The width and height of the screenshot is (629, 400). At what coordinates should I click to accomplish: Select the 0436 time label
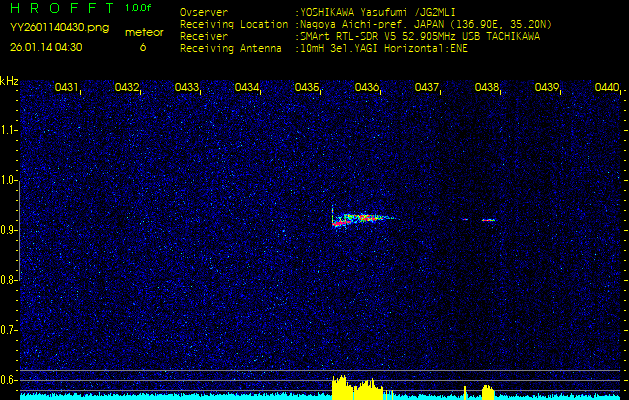[x=367, y=88]
